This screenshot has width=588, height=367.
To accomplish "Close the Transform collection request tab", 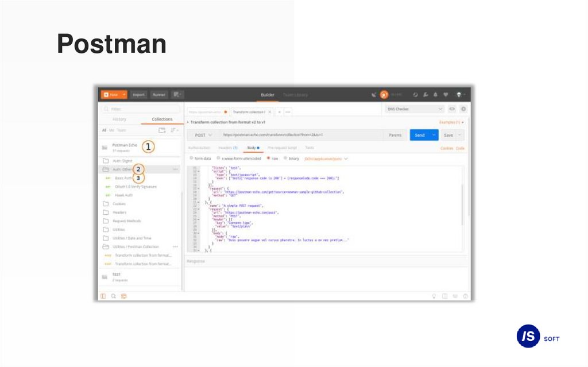I will [270, 112].
